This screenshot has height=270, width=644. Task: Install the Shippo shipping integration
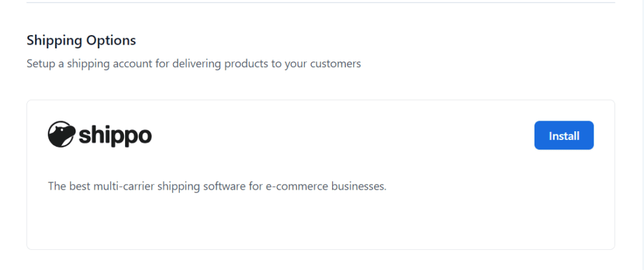point(563,136)
